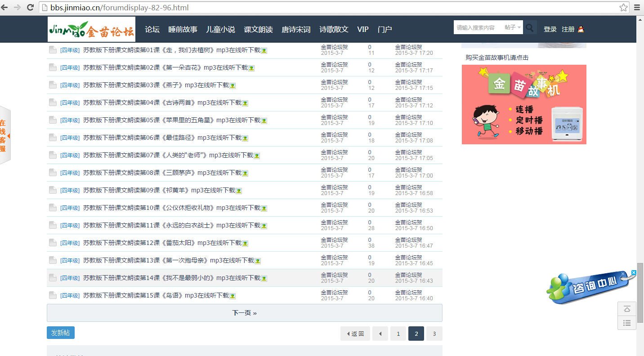Click the search input field
Screen dimensions: 644x356
tap(477, 28)
